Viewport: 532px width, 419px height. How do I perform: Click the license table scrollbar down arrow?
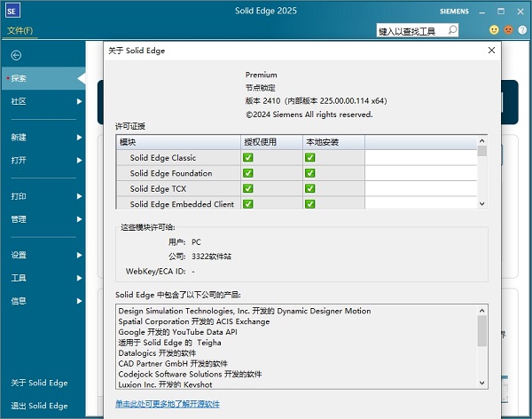click(482, 204)
